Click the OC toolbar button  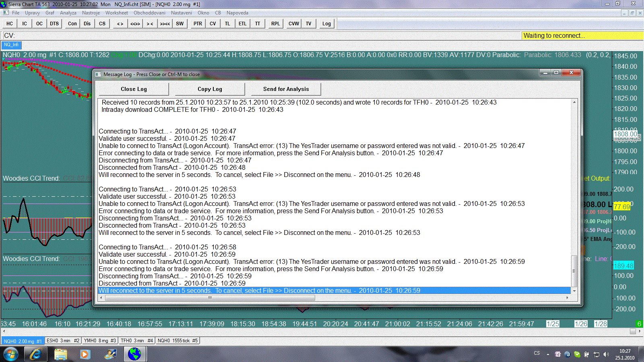coord(39,24)
